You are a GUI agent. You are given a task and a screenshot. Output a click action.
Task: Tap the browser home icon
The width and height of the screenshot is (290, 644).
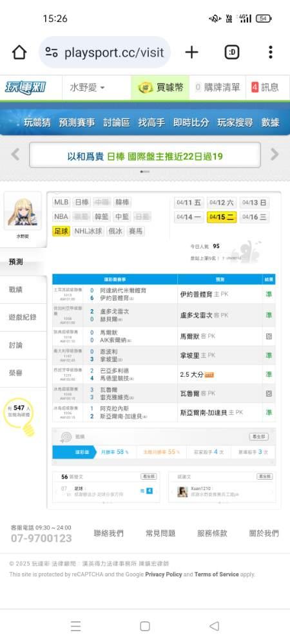pyautogui.click(x=19, y=52)
